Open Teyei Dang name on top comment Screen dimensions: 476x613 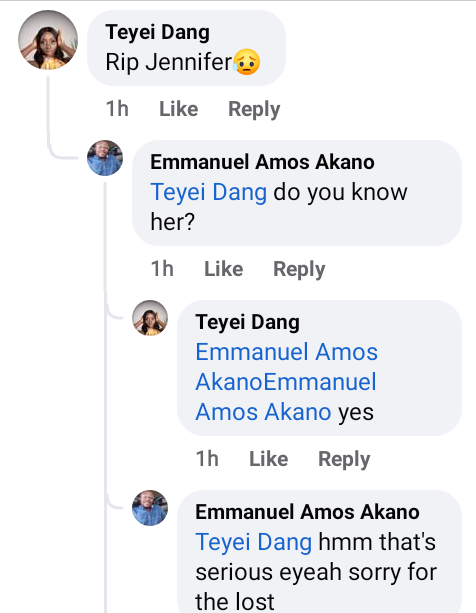(157, 32)
